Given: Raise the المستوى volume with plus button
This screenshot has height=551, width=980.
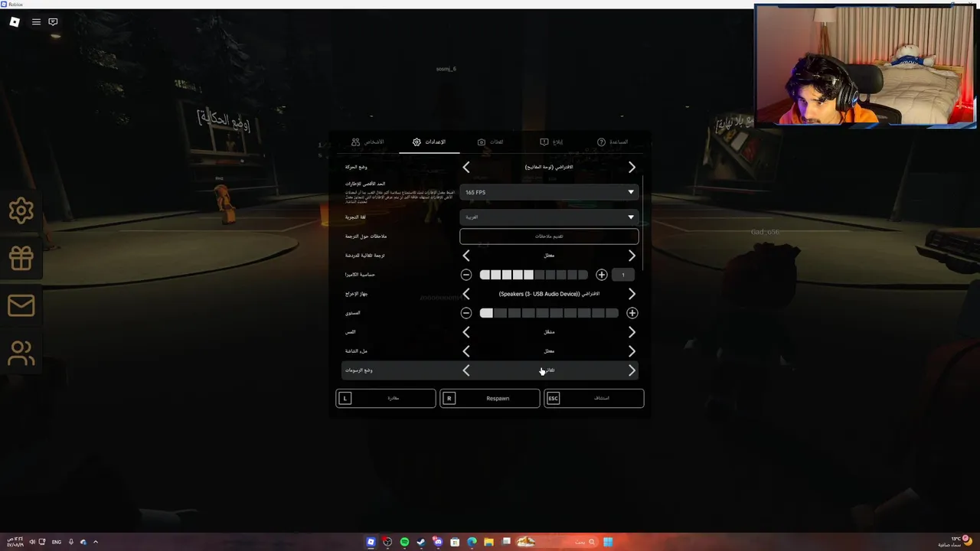Looking at the screenshot, I should coord(632,313).
